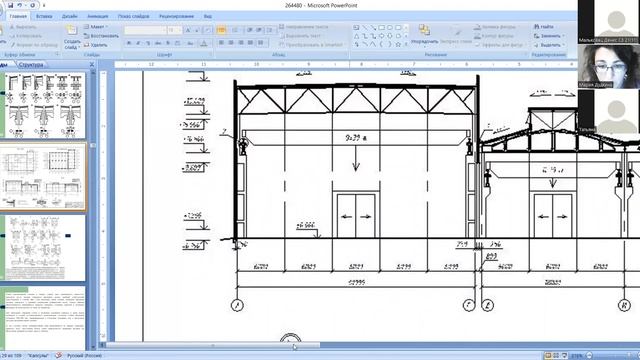
Task: Switch to the Структура outline pane tab
Action: coord(31,64)
